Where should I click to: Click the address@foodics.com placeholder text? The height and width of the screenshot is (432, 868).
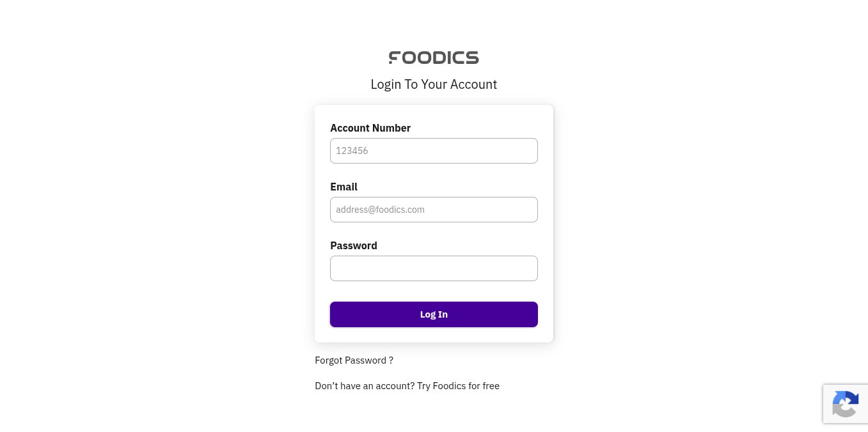click(x=380, y=210)
